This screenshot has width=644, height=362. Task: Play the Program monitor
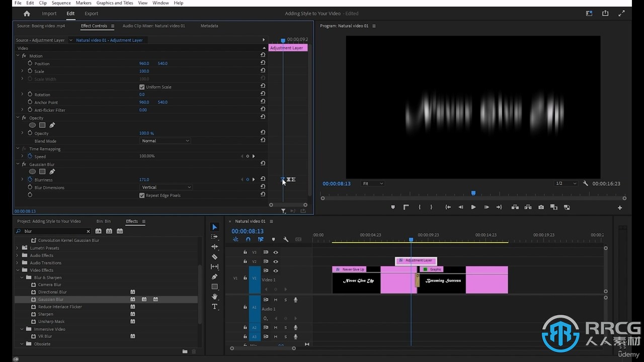[x=473, y=207]
